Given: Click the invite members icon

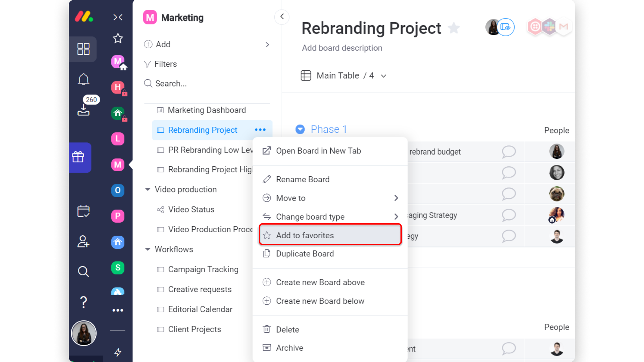Looking at the screenshot, I should [x=83, y=241].
